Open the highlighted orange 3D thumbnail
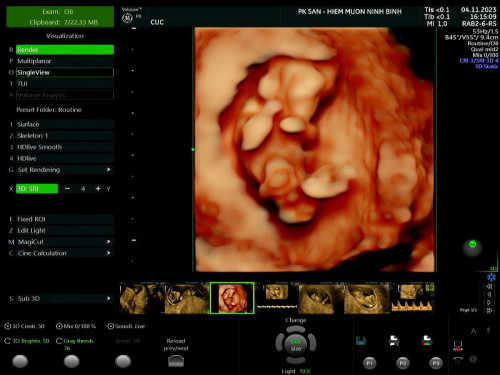This screenshot has width=500, height=375. tap(232, 298)
